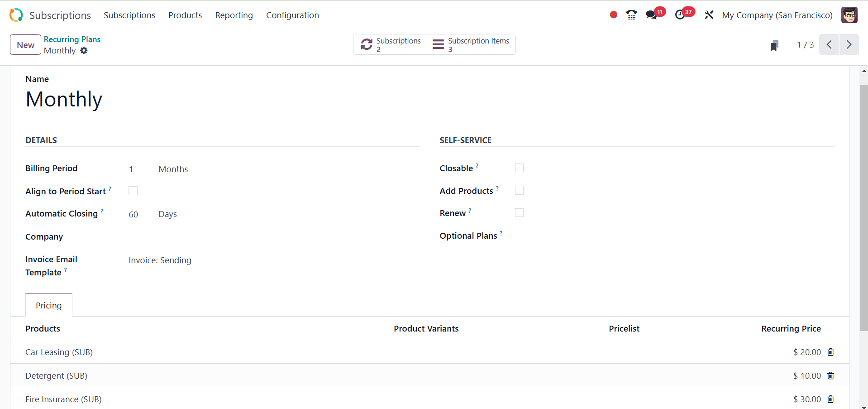Enable the Add Products checkbox
Screen dimensions: 868x409
pos(519,190)
